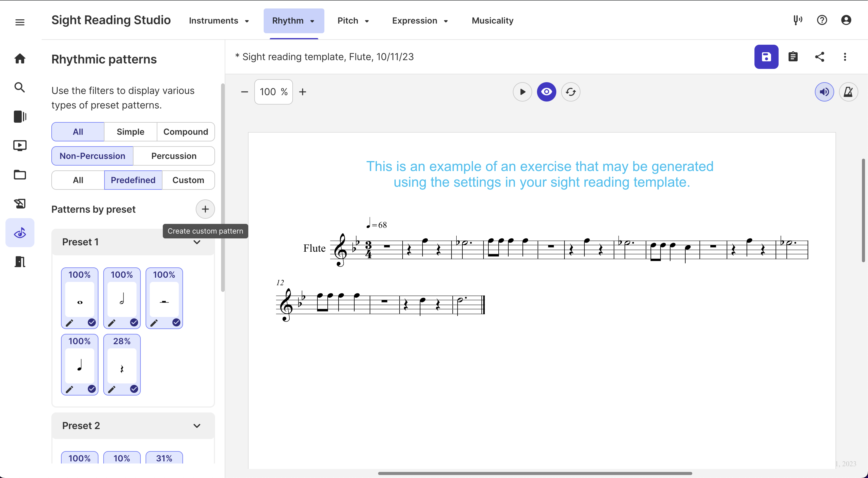This screenshot has width=868, height=478.
Task: Share the template via the share icon
Action: click(820, 57)
